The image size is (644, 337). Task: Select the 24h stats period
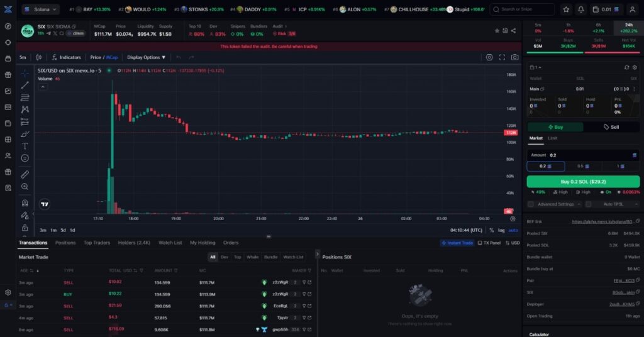pos(628,28)
